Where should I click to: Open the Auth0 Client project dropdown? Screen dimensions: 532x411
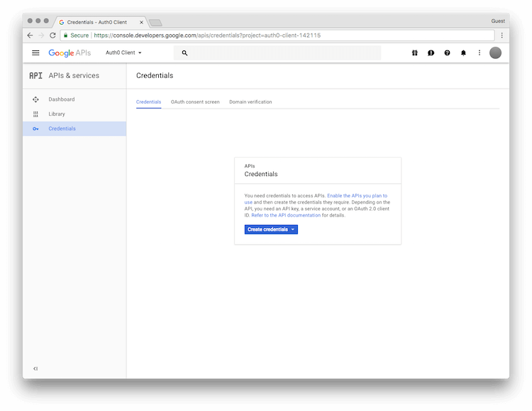tap(123, 53)
